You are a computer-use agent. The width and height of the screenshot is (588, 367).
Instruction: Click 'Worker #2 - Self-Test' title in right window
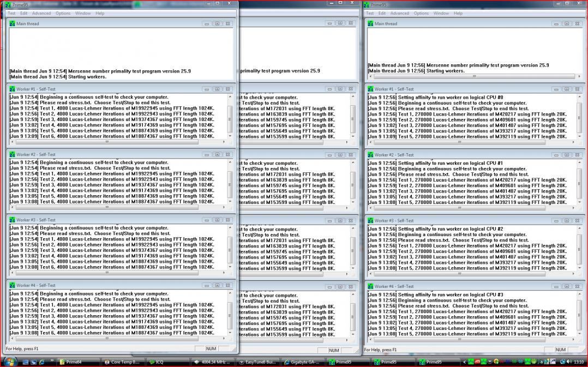tap(394, 155)
